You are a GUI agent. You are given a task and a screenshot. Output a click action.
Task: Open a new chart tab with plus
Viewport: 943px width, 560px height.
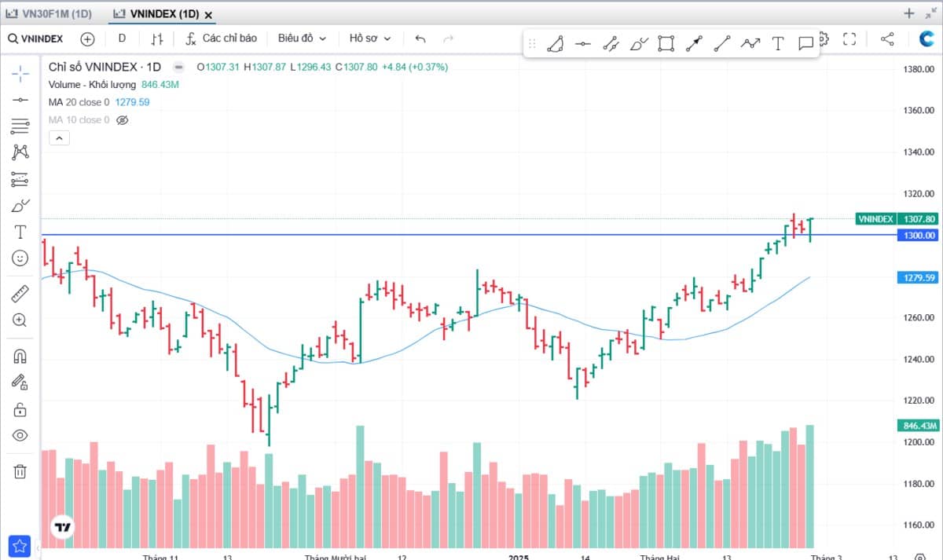909,13
